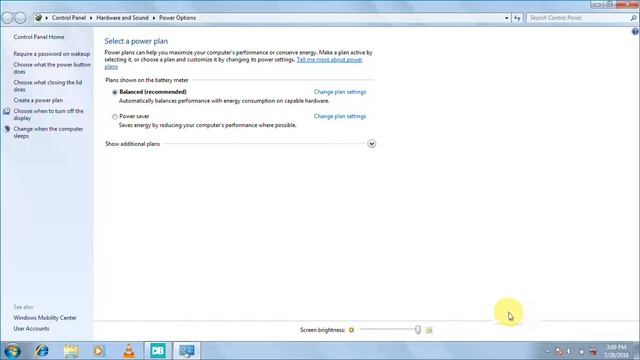Click Create a power plan

pyautogui.click(x=38, y=100)
